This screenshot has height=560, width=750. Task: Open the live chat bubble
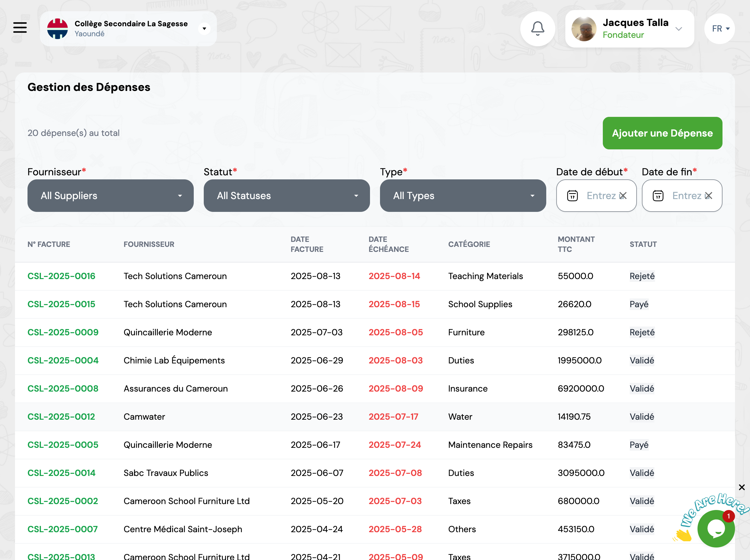click(x=716, y=528)
